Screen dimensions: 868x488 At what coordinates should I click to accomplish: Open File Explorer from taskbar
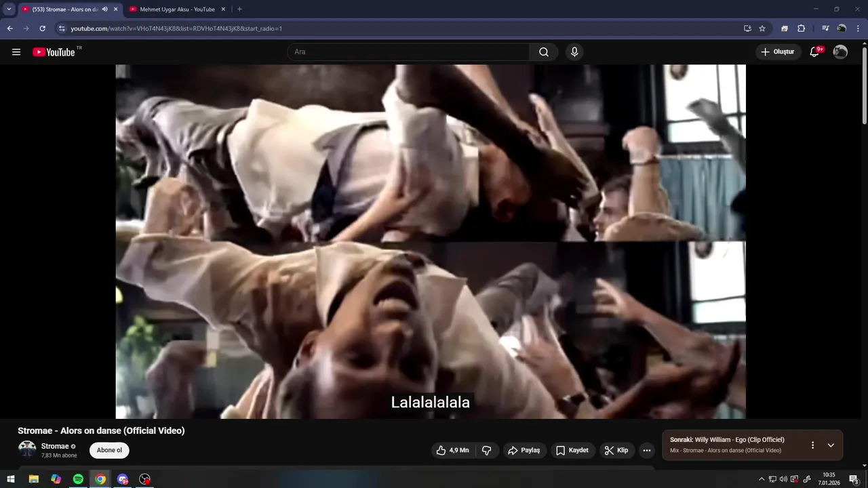point(33,479)
